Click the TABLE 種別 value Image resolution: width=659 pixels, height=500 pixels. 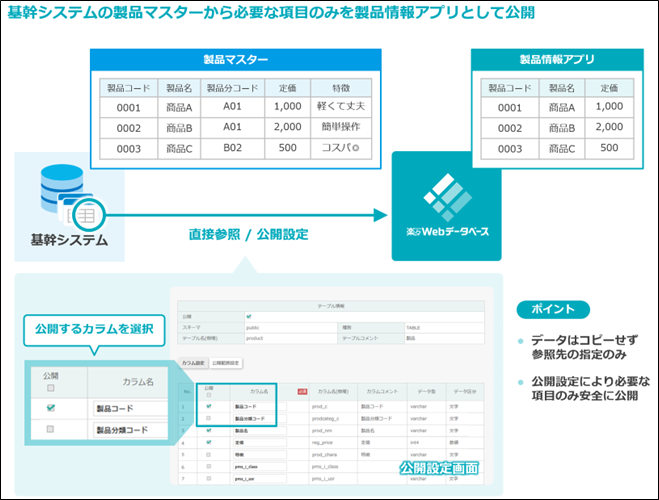tap(413, 328)
